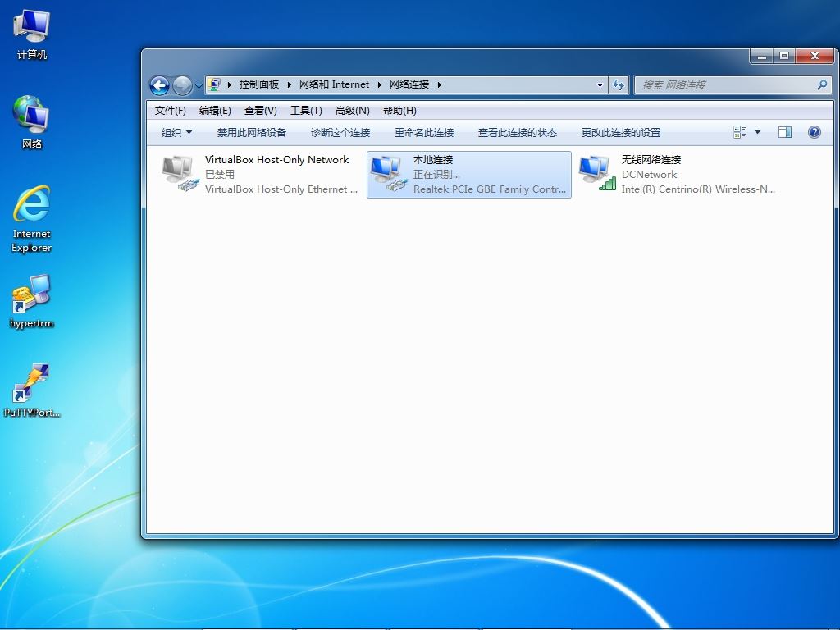Click 'VirtualBox Host-Only Ethernet ...' device text
Screen dimensions: 840x630
click(x=281, y=189)
